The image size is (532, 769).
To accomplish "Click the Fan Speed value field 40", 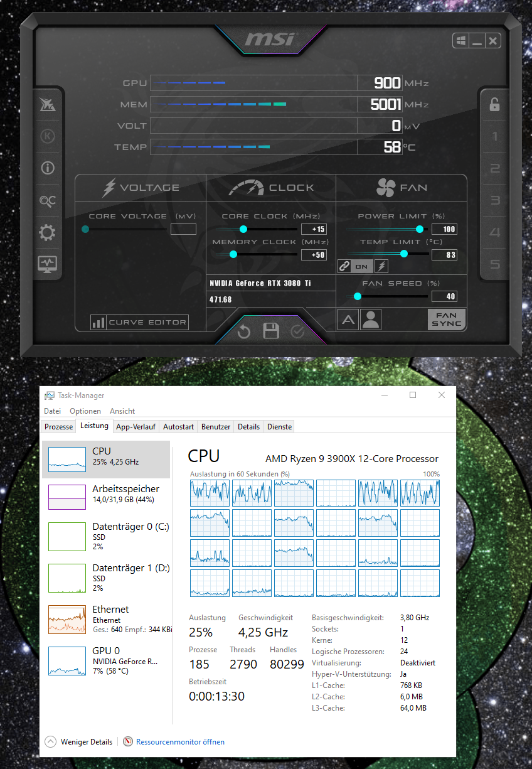I will point(444,296).
